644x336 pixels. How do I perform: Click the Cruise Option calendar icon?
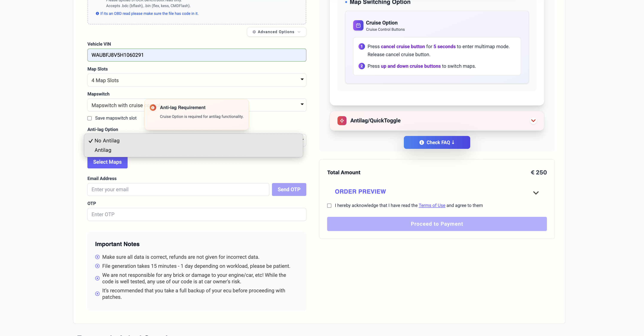[x=358, y=25]
